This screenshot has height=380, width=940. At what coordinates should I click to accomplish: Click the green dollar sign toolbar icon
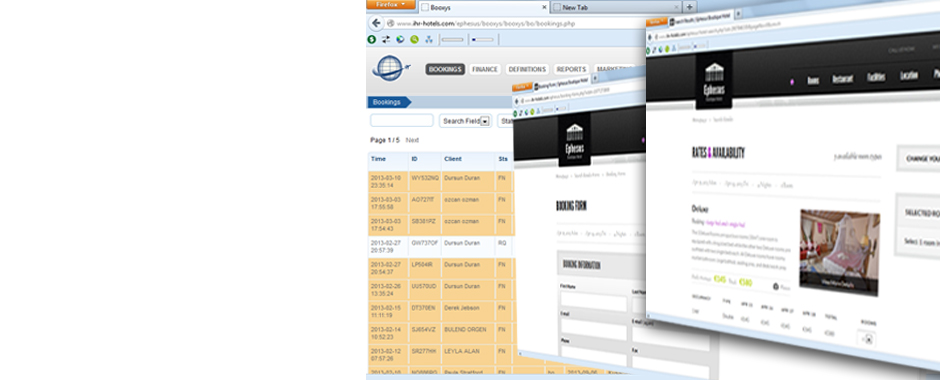(x=372, y=40)
